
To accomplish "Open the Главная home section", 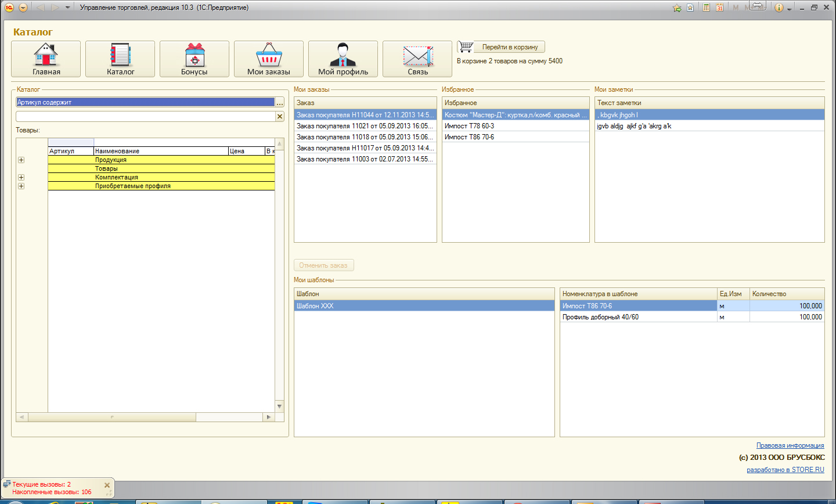I will [46, 59].
